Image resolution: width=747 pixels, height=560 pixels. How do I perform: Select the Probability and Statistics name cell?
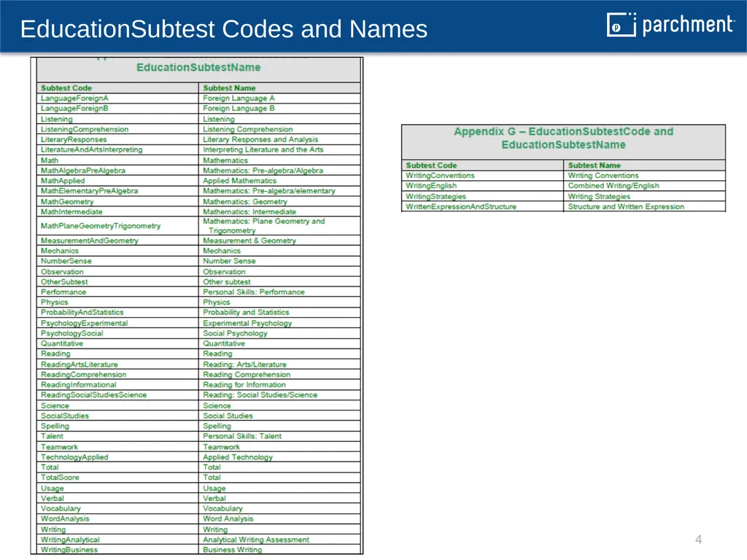pos(279,312)
